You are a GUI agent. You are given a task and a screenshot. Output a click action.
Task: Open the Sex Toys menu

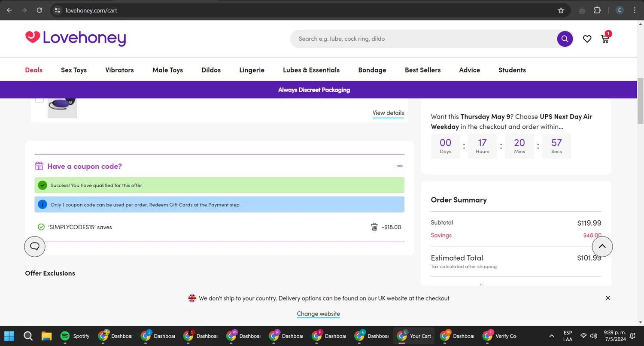click(74, 70)
